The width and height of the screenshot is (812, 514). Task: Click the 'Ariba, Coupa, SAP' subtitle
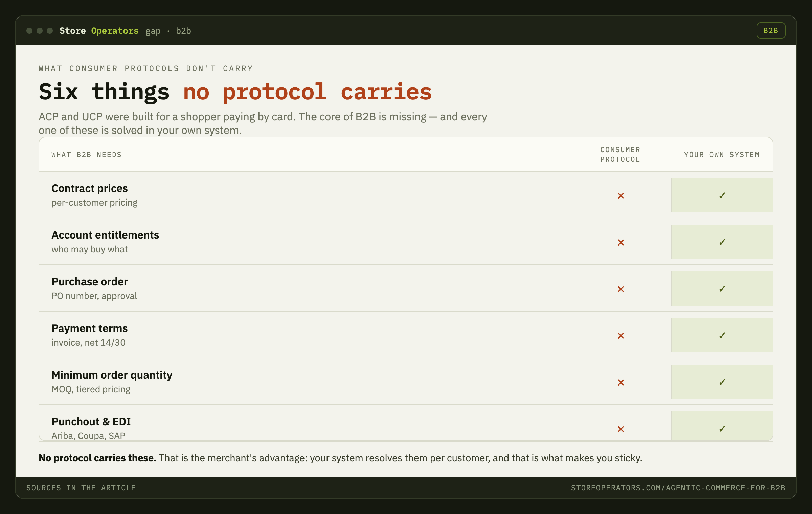(88, 436)
